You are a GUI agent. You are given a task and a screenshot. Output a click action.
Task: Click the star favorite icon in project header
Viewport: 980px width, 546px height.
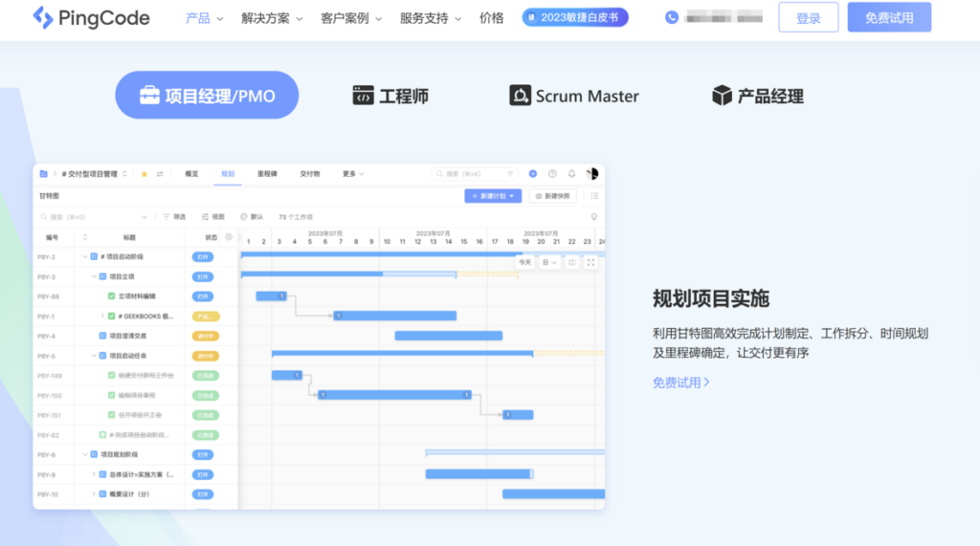145,174
